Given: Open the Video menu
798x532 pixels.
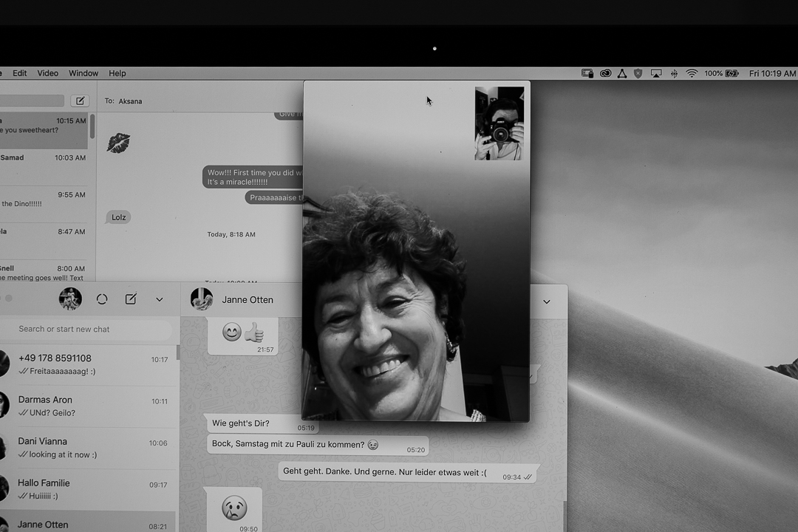Looking at the screenshot, I should coord(48,73).
